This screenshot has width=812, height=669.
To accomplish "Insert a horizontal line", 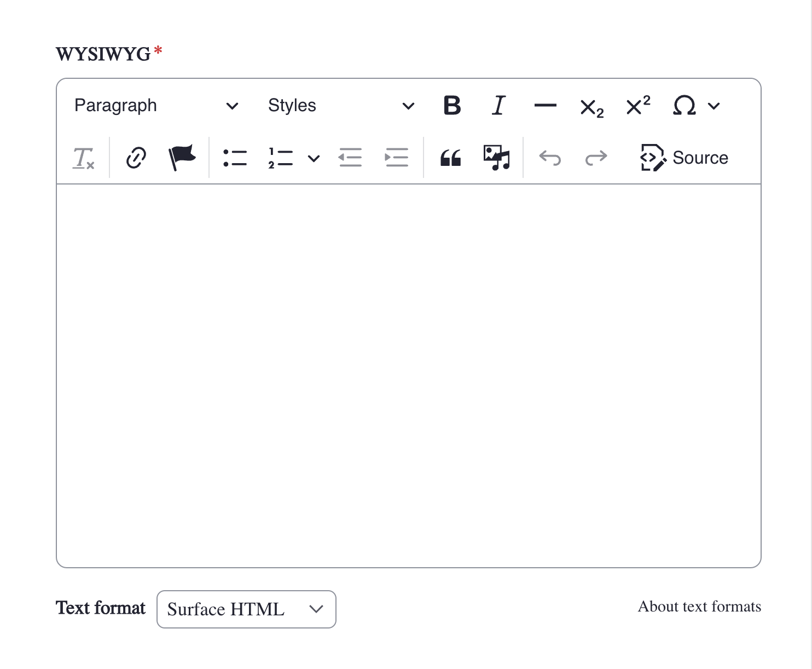I will point(545,106).
